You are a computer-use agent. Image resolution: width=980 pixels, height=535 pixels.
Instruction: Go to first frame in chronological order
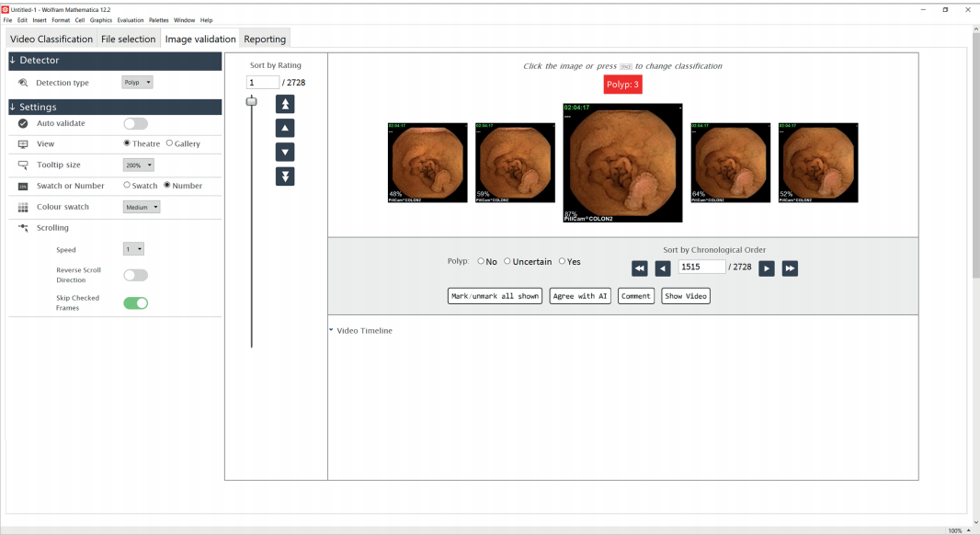pos(639,268)
